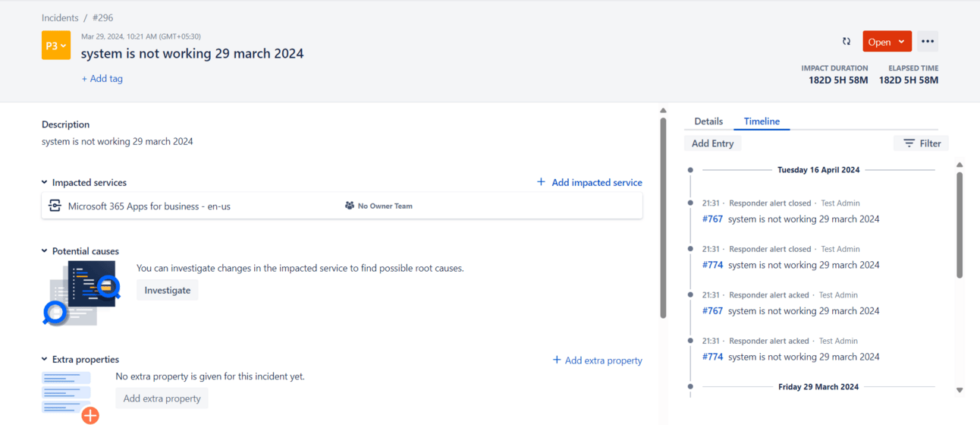The width and height of the screenshot is (980, 425).
Task: Click the refresh icon beside Open status
Action: 847,42
